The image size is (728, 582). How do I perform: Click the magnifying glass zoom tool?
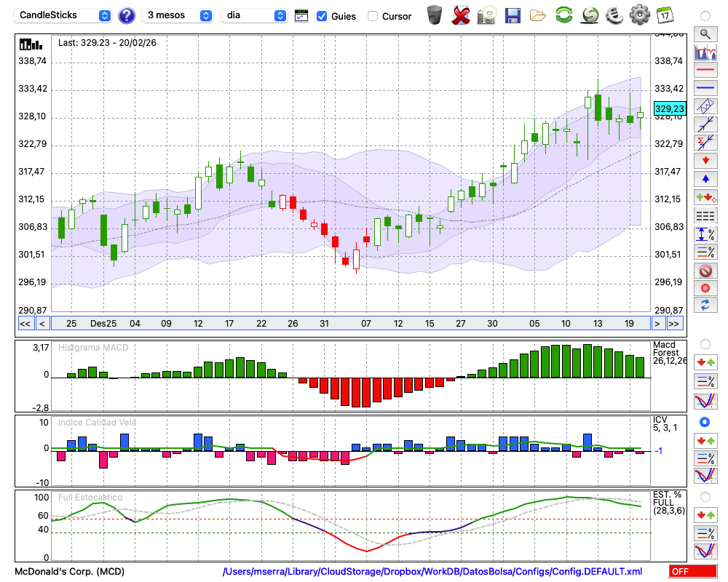point(705,33)
